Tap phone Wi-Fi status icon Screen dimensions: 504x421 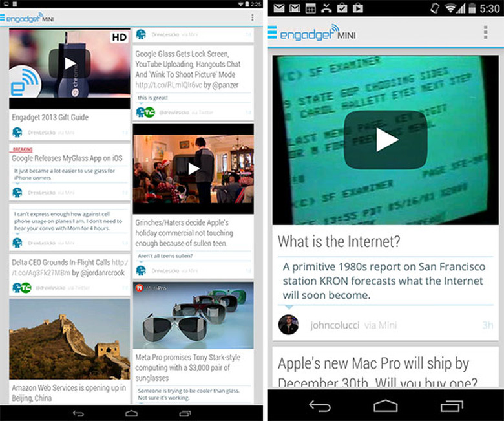(x=451, y=8)
